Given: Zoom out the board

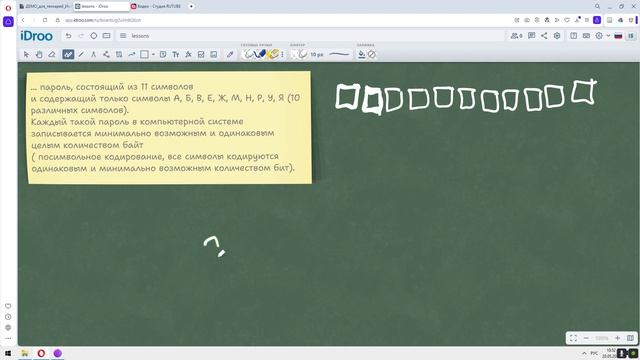Looking at the screenshot, I should (x=586, y=338).
